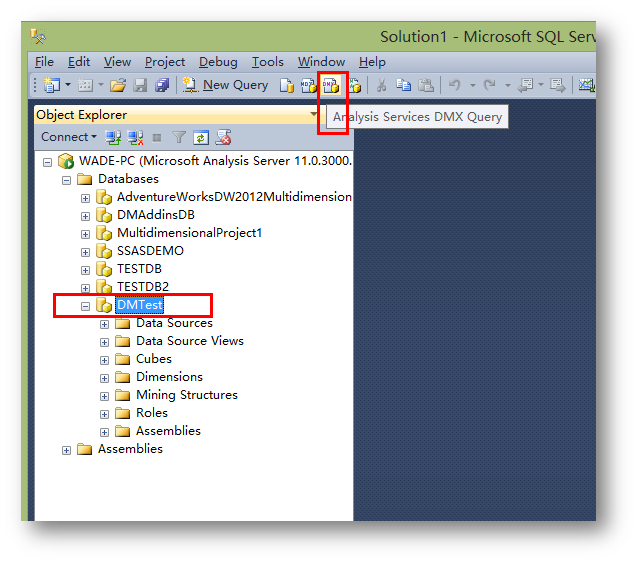Collapse the WADE-PC server node
Viewport: 638px width, 563px height.
tap(48, 162)
